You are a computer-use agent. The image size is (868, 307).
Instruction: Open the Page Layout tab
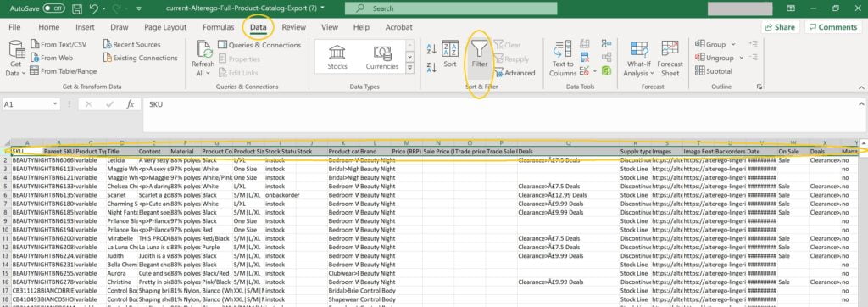coord(165,27)
